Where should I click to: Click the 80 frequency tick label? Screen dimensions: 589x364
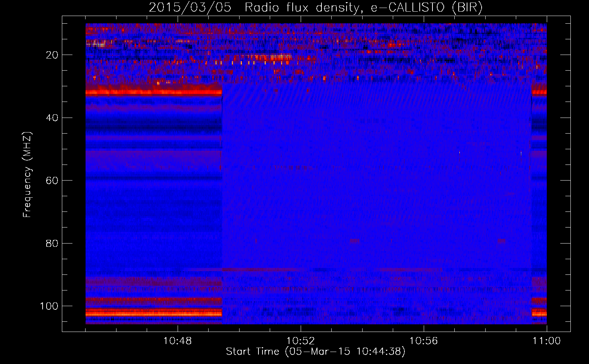pyautogui.click(x=52, y=243)
